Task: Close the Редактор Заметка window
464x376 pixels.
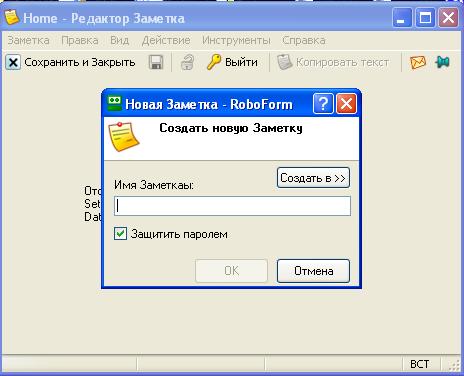Action: [x=448, y=18]
